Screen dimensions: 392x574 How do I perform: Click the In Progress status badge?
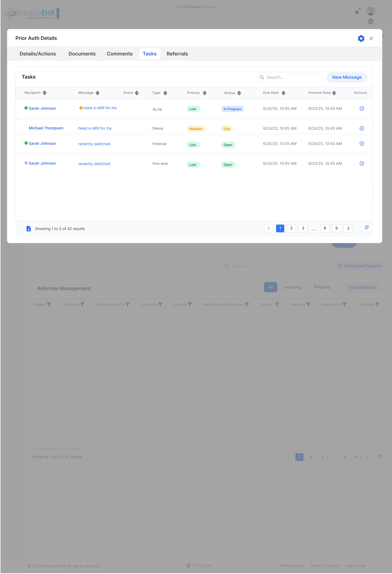click(232, 109)
